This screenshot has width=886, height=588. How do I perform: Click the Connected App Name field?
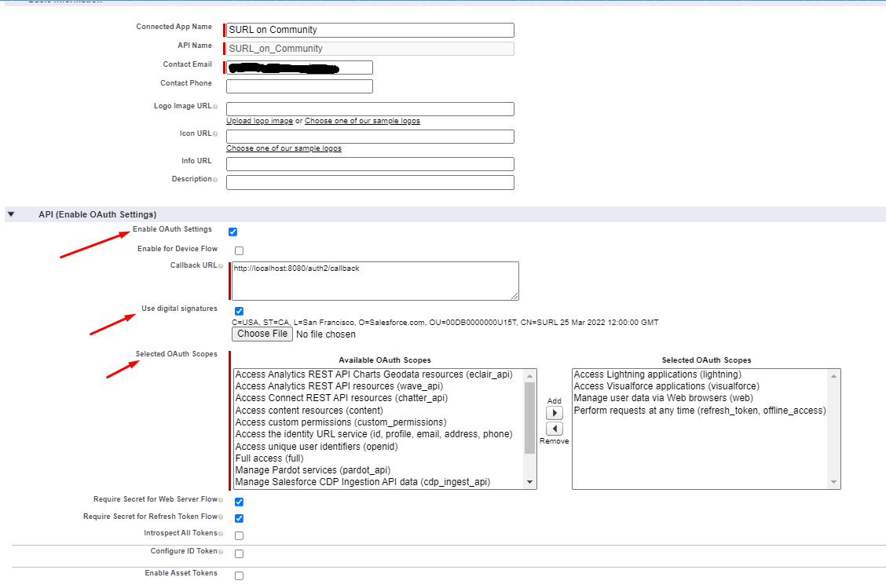pos(370,30)
